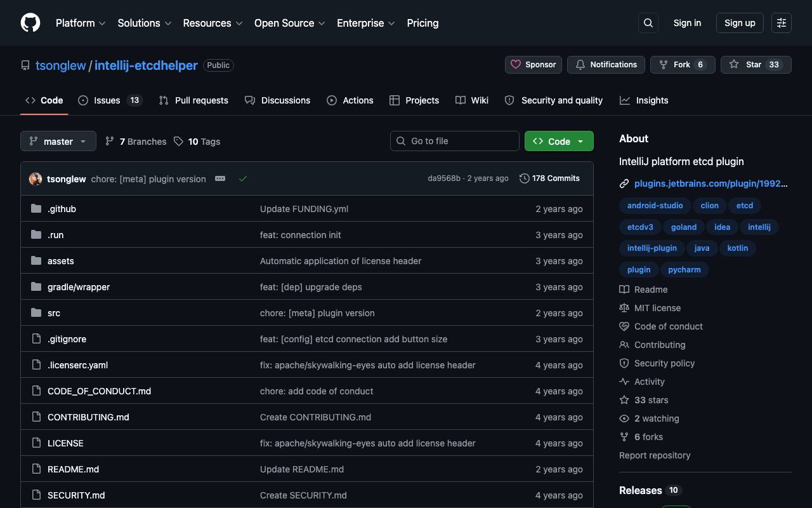Expand the Open Source menu

(290, 23)
